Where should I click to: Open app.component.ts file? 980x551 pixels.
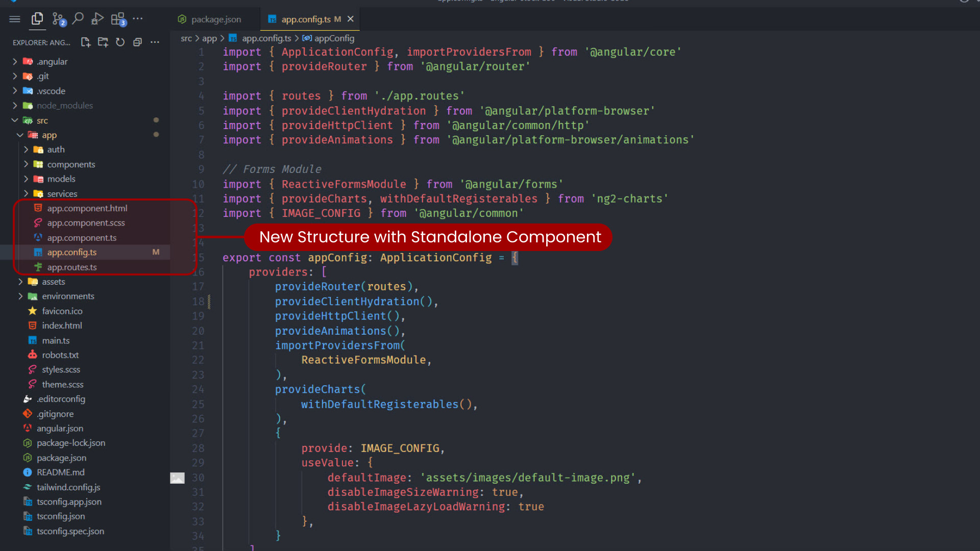tap(82, 238)
